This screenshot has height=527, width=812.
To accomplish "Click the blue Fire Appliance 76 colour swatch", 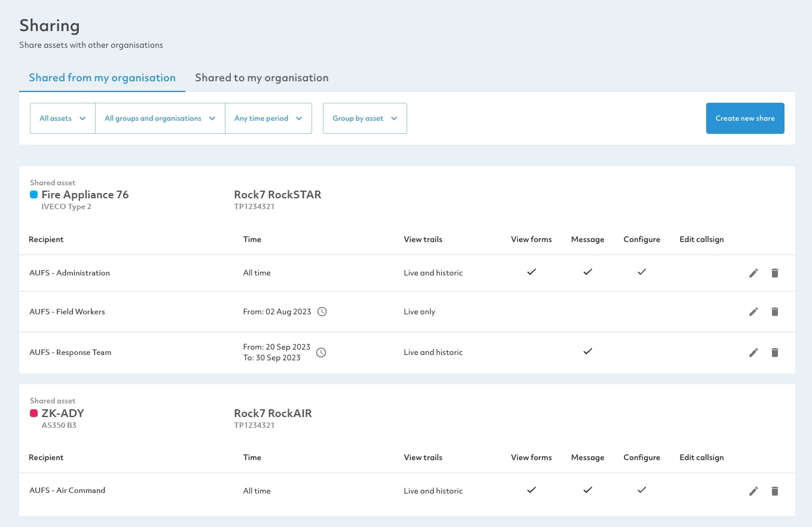I will (x=34, y=195).
